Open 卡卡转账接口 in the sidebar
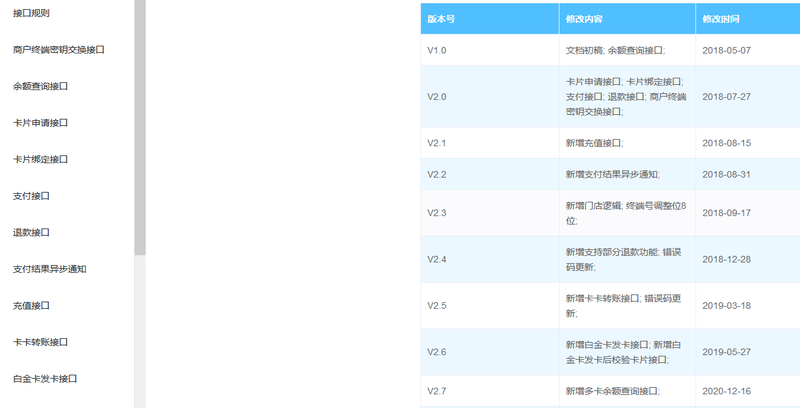Viewport: 800px width, 408px height. 40,342
